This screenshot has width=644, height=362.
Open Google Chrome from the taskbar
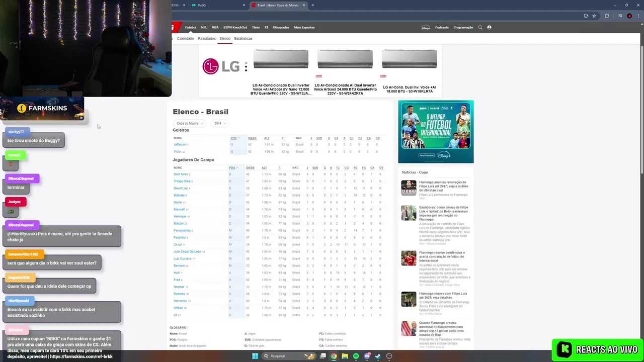[x=334, y=356]
